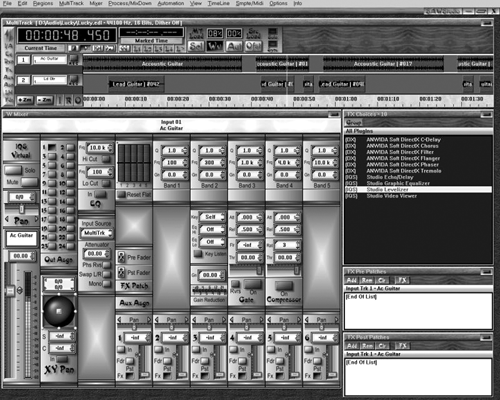Toggle the Swap L/R switch
The width and height of the screenshot is (500, 400).
pyautogui.click(x=107, y=274)
